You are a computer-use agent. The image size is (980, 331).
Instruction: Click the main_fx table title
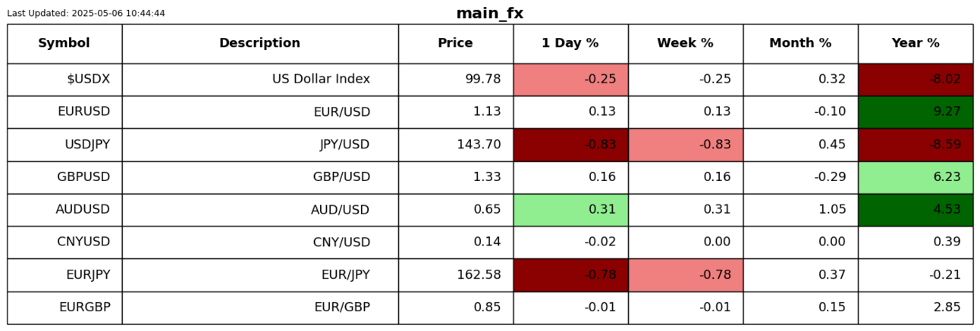point(489,14)
